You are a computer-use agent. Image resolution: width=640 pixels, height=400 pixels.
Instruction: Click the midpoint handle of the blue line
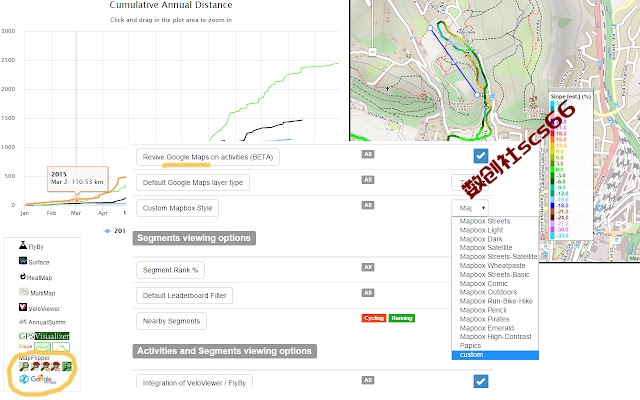[x=453, y=62]
